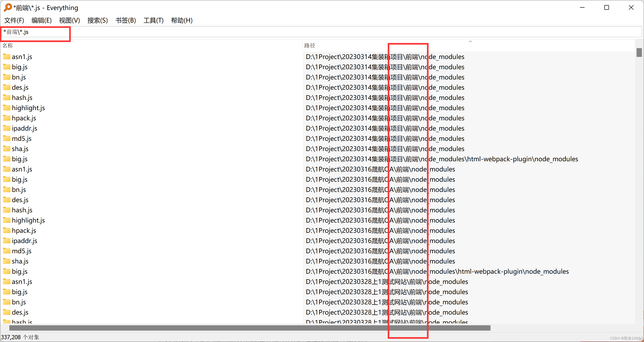Open the 工具(T) menu
Image resolution: width=644 pixels, height=342 pixels.
(153, 20)
